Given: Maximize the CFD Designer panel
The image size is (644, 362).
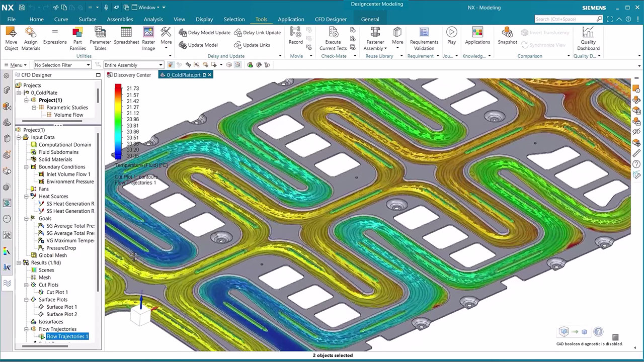Looking at the screenshot, I should click(x=98, y=75).
